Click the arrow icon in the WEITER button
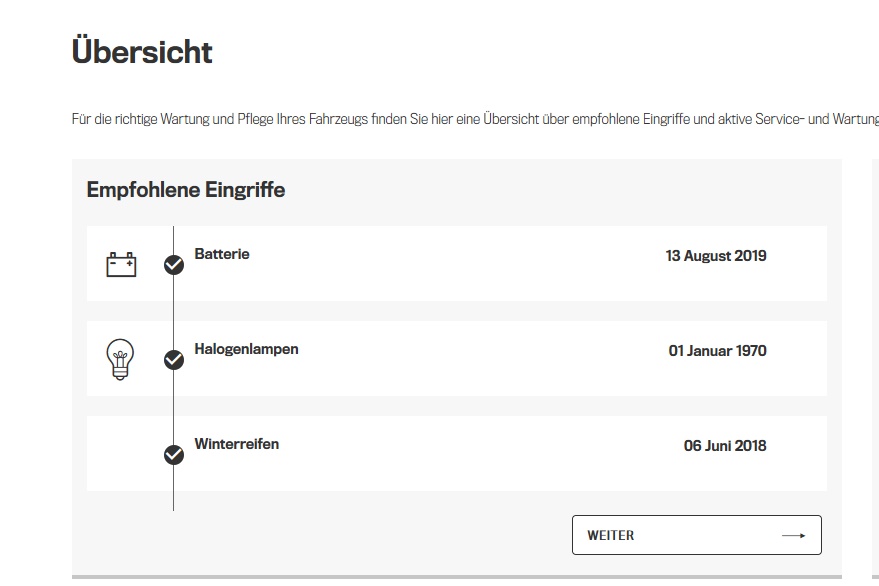This screenshot has width=879, height=586. [793, 536]
